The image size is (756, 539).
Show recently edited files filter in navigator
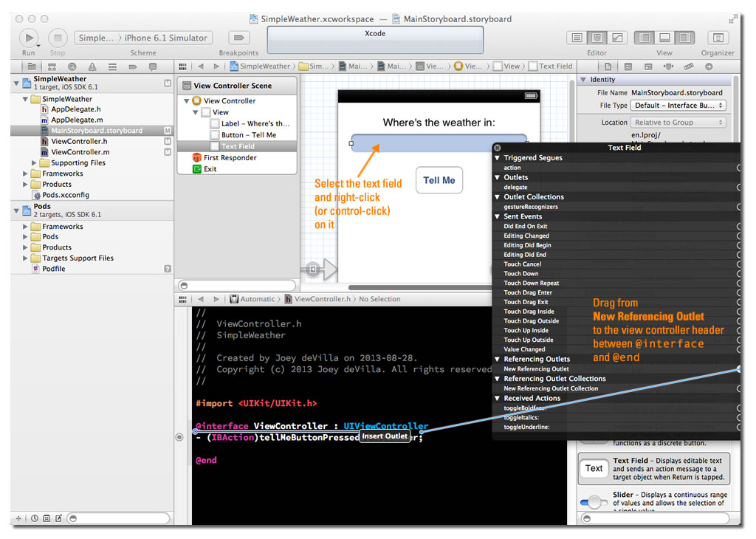[35, 518]
